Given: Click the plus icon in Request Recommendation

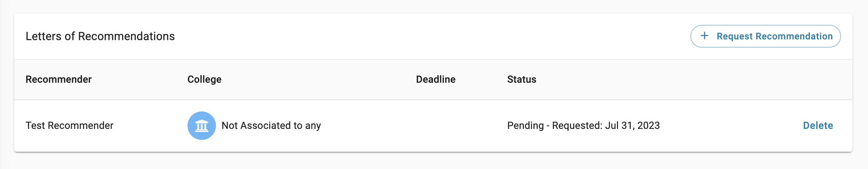Looking at the screenshot, I should pos(705,36).
